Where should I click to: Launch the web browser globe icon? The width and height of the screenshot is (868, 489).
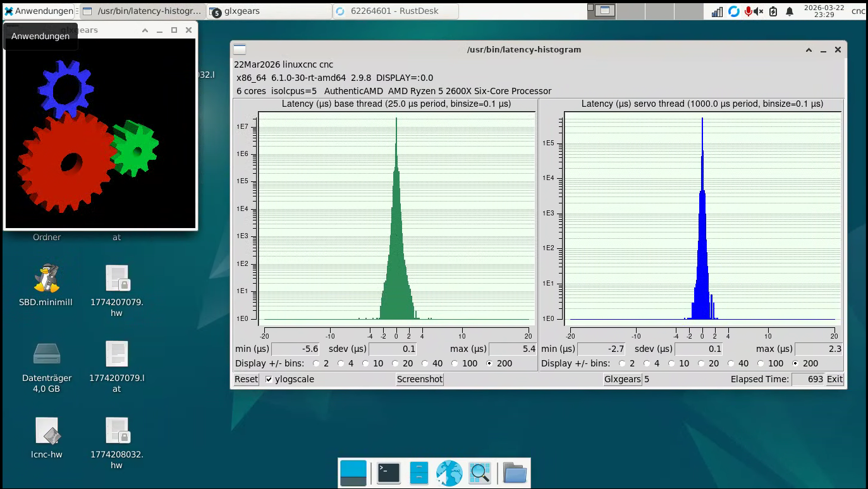click(x=449, y=473)
